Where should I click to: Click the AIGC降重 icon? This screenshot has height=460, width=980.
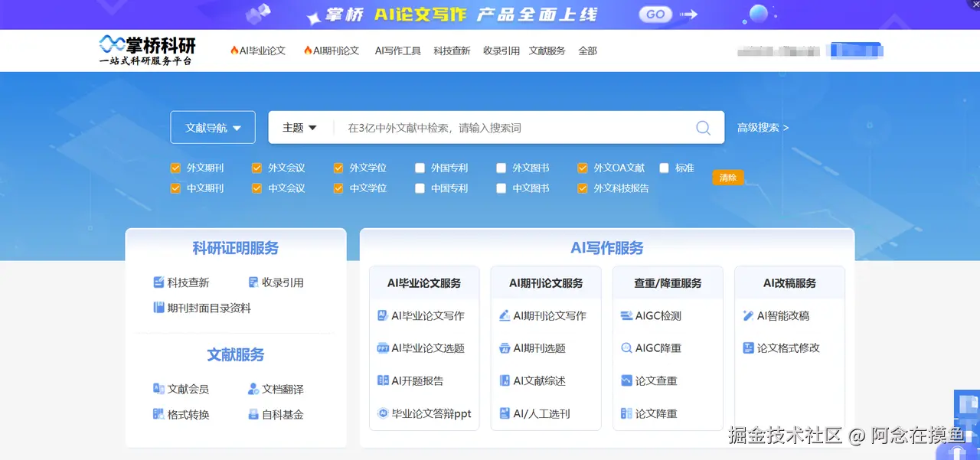click(x=626, y=347)
